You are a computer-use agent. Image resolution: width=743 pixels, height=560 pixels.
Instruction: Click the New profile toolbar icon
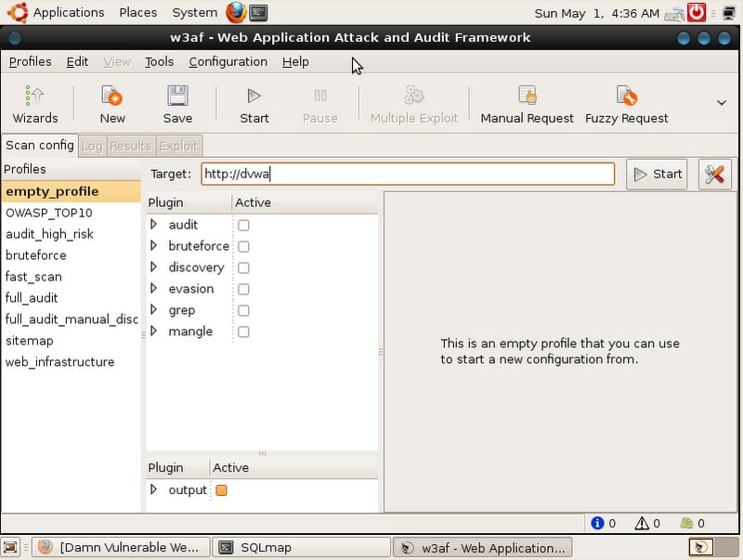click(x=112, y=104)
